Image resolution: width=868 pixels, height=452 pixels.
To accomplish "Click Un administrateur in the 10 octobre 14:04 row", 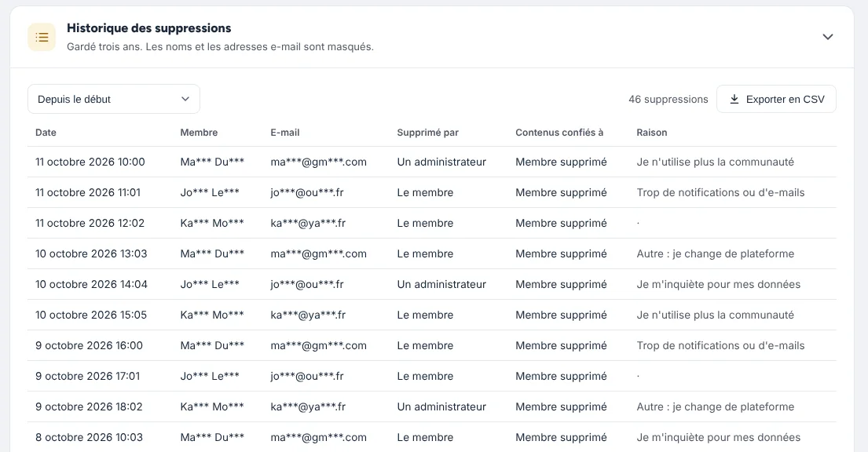I will point(441,284).
